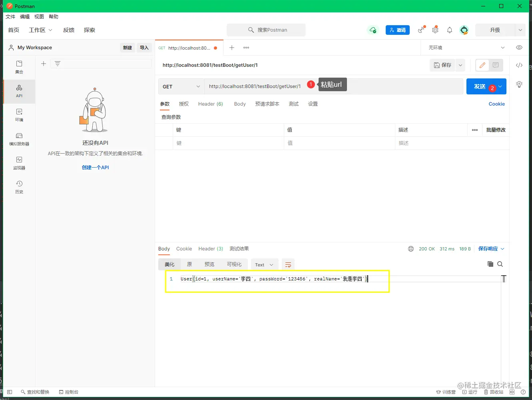Image resolution: width=532 pixels, height=400 pixels.
Task: Open the 监视器 monitors panel
Action: tap(19, 163)
